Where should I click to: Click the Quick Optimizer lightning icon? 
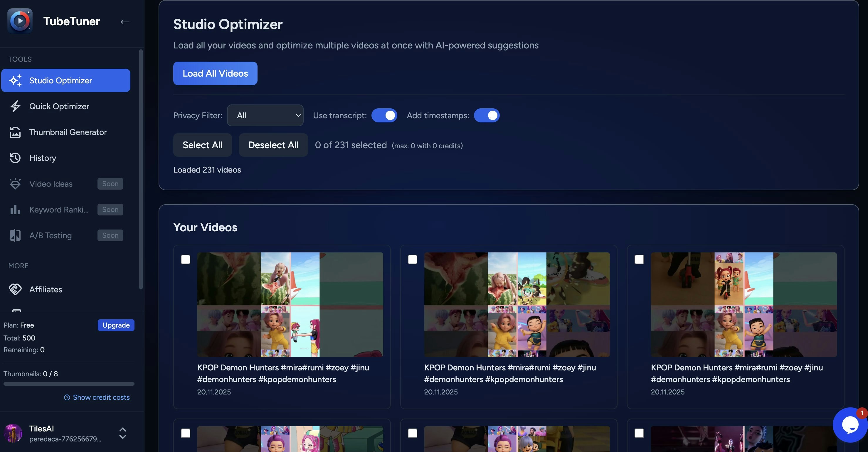click(15, 107)
